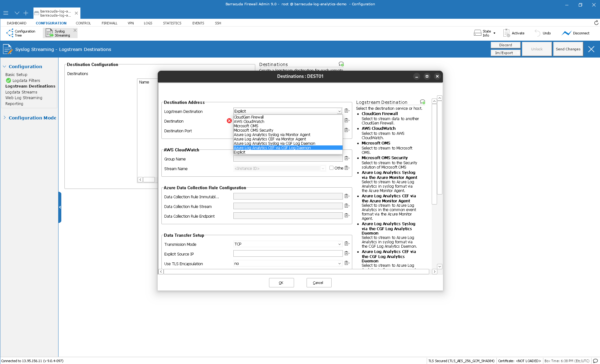The height and width of the screenshot is (364, 600).
Task: Click the Discard button
Action: pos(506,45)
